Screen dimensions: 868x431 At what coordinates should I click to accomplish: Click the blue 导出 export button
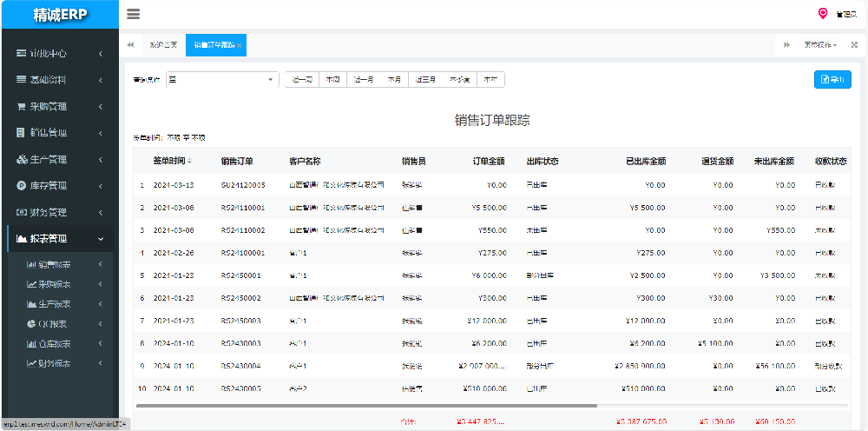(x=833, y=80)
